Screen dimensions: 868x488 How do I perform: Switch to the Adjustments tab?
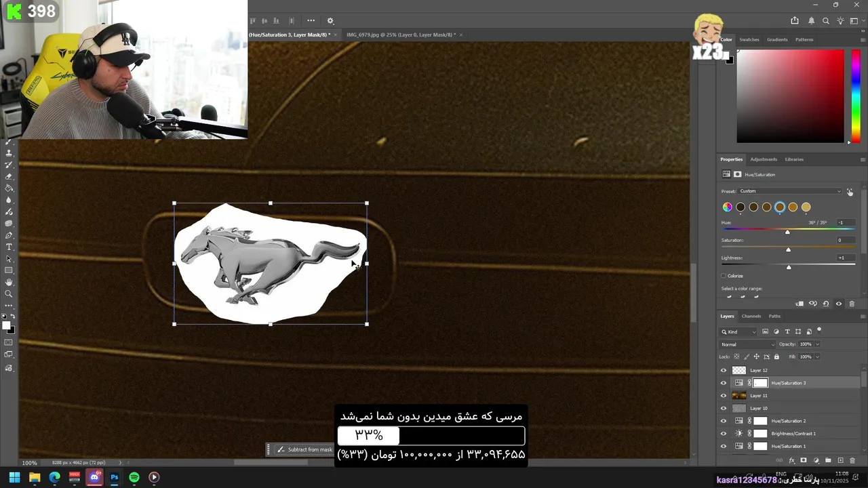[x=764, y=159]
